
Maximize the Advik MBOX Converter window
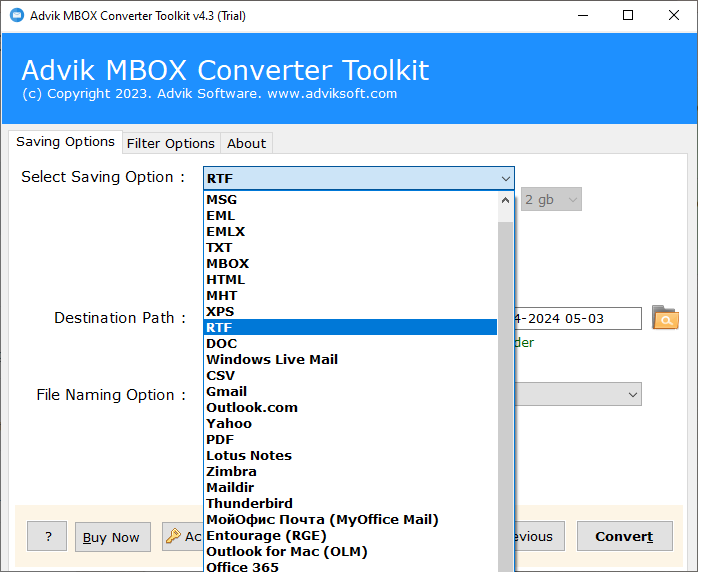click(x=628, y=15)
